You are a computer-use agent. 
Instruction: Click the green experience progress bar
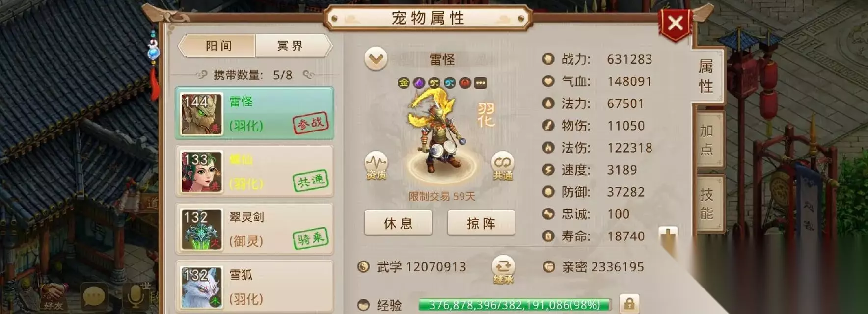coord(515,305)
